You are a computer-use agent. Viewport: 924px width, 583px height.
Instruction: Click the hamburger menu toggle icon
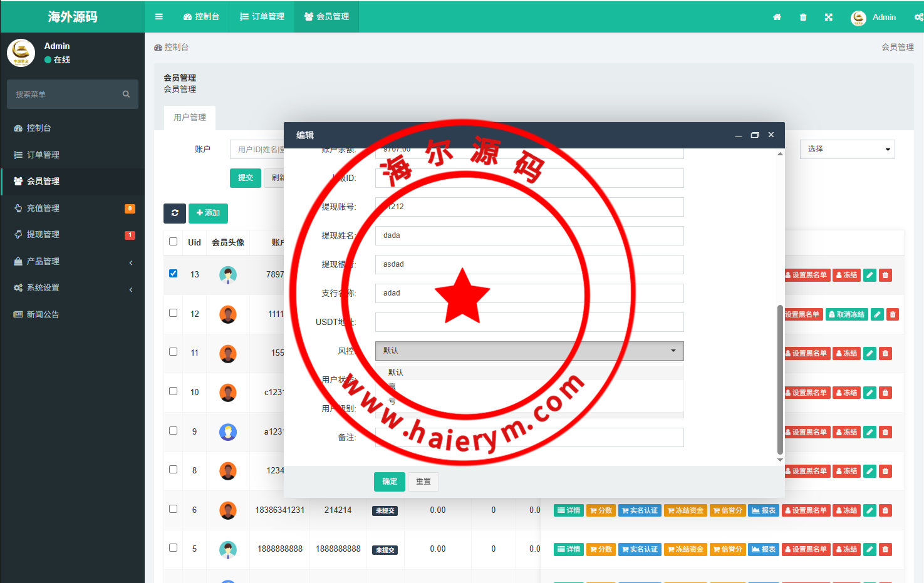pyautogui.click(x=159, y=17)
